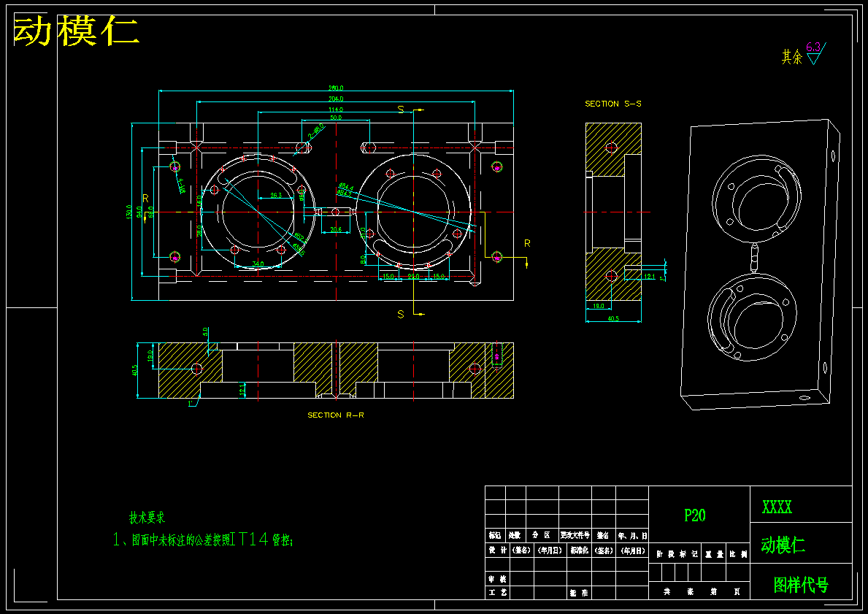The image size is (868, 614).
Task: Click the 12.1 dimension in SECTION S-S
Action: [x=649, y=276]
